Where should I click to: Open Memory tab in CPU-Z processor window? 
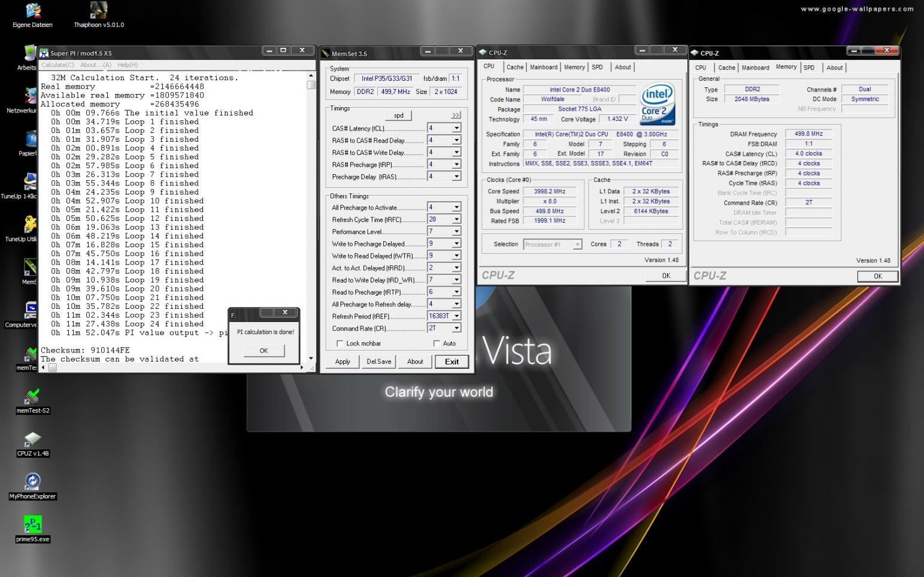[574, 67]
